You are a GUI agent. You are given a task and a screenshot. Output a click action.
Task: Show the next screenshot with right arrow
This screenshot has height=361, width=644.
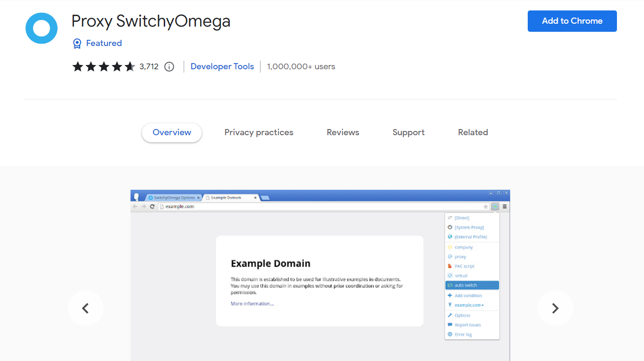point(555,308)
